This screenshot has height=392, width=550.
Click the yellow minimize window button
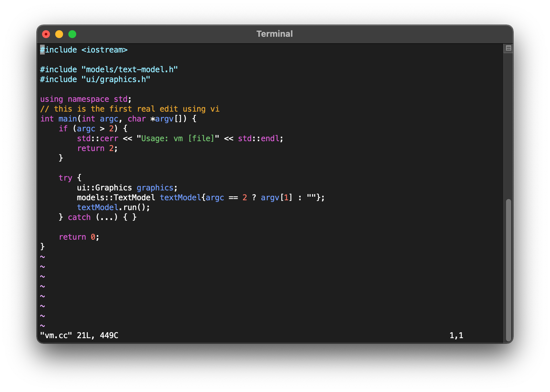(59, 34)
